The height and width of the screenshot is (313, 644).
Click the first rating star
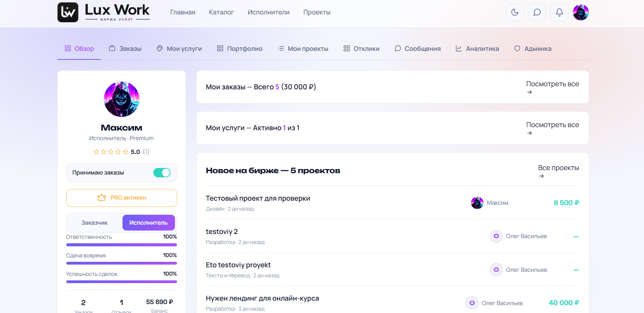[96, 152]
